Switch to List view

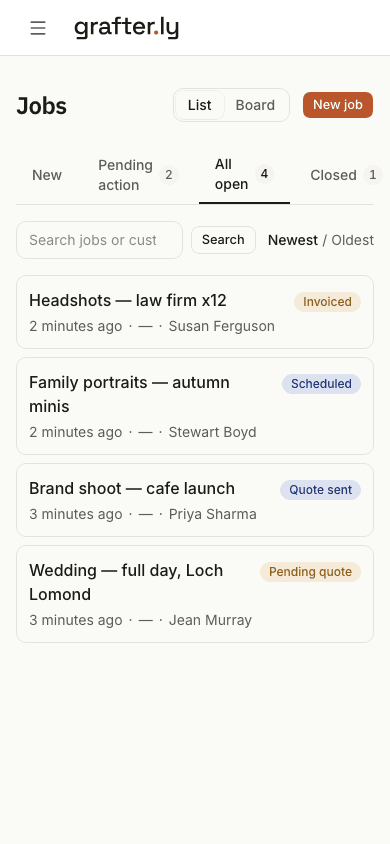point(200,105)
